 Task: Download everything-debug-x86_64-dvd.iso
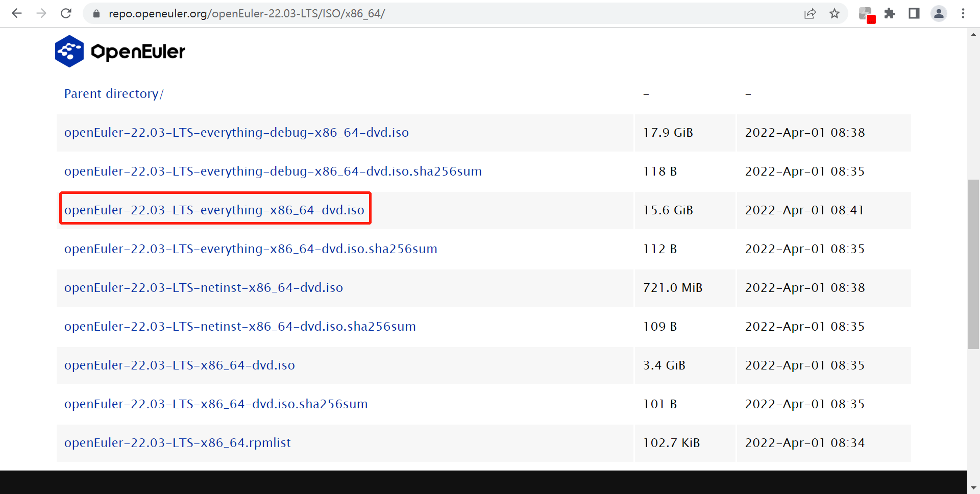coord(236,133)
